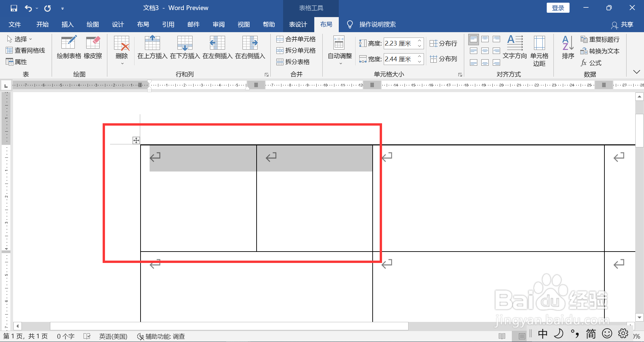Click 拆分单元格 split cells
644x342 pixels.
coord(296,51)
